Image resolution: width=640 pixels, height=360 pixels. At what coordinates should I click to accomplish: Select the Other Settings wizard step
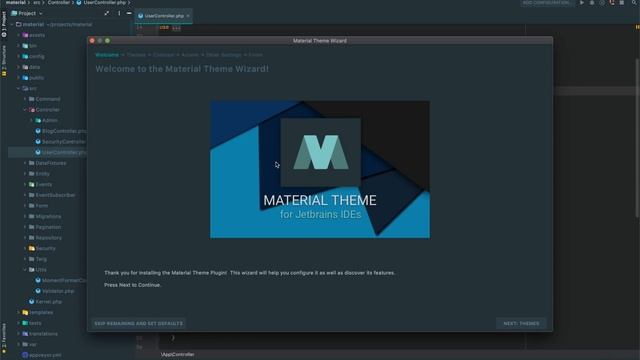tap(224, 55)
